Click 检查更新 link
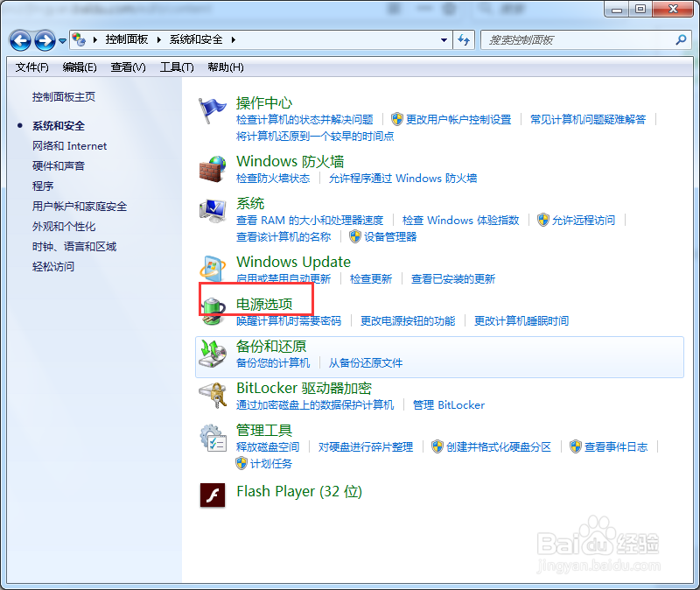Viewport: 700px width, 590px height. (x=371, y=279)
